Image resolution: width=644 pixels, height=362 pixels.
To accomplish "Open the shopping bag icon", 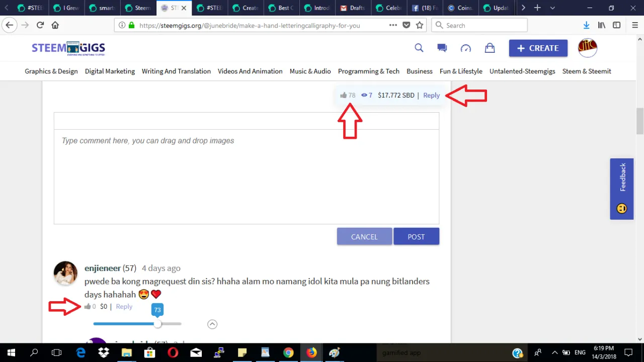I will 490,48.
